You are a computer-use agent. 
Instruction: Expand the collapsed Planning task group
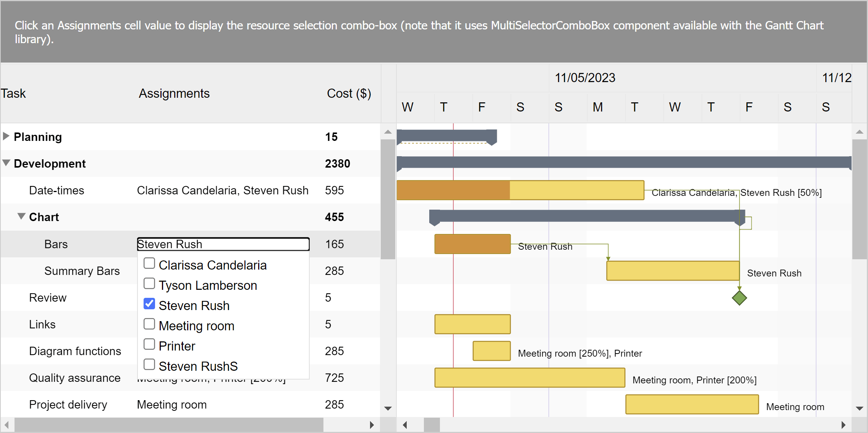pos(6,136)
